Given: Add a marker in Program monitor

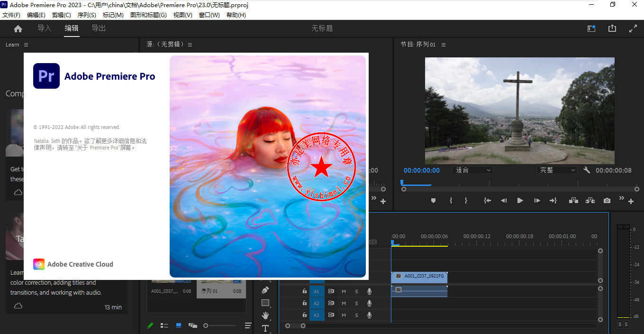Looking at the screenshot, I should [x=433, y=201].
